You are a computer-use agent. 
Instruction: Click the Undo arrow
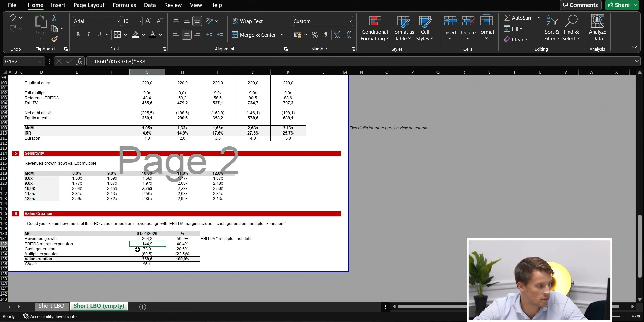pos(12,17)
